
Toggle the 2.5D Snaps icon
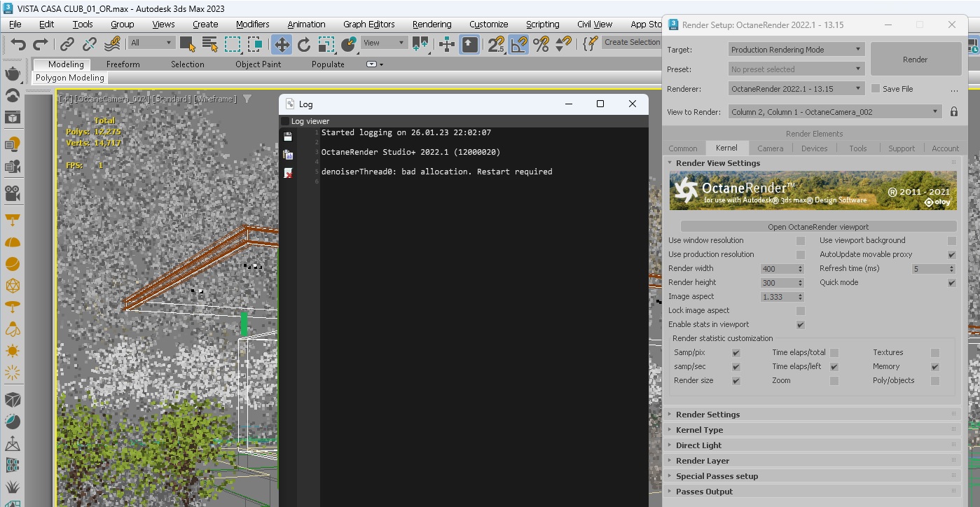496,44
